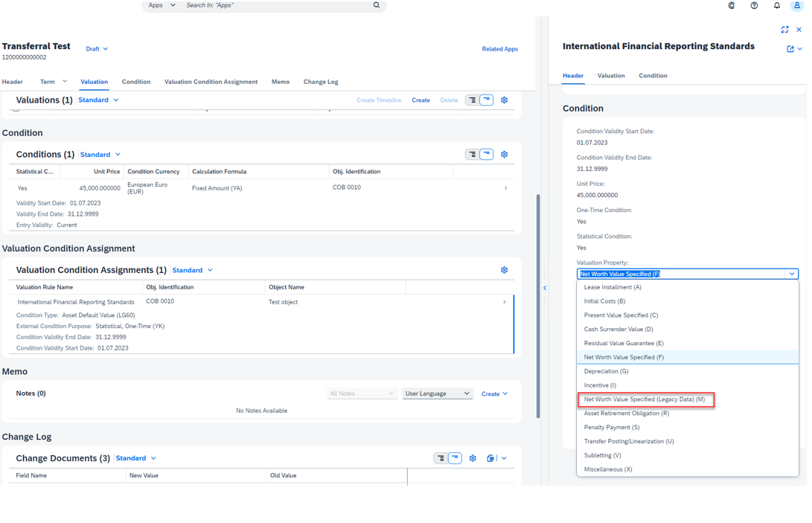
Task: Click Create Timeslice in Valuations toolbar
Action: coord(379,100)
